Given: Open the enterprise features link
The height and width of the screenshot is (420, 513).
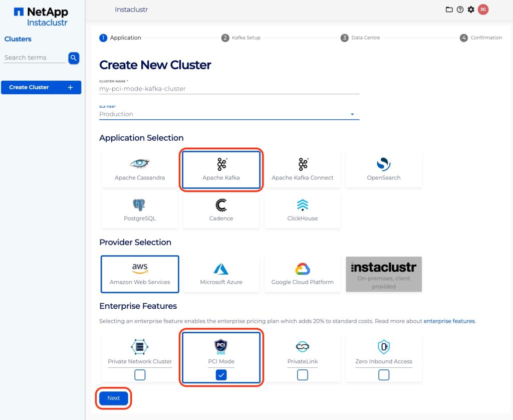Looking at the screenshot, I should click(449, 321).
